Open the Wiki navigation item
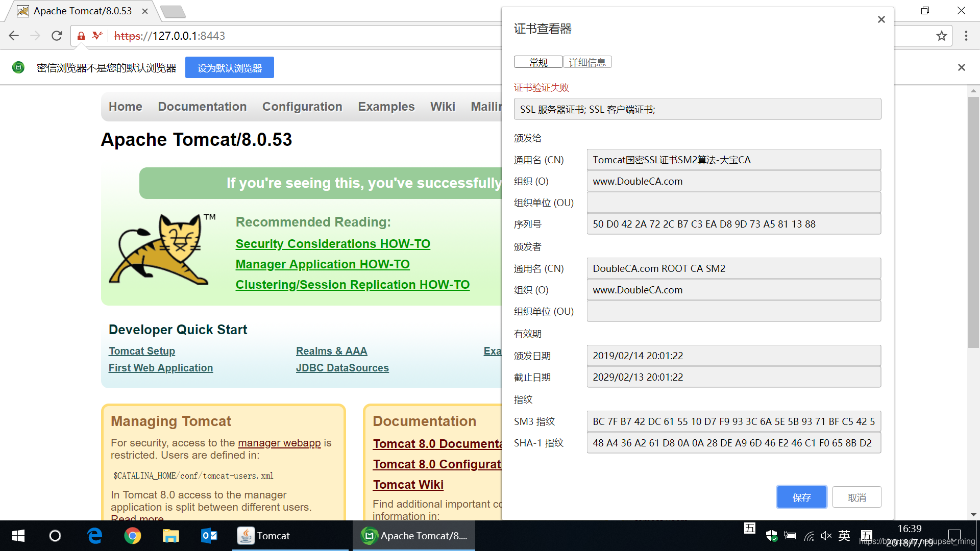 pyautogui.click(x=443, y=107)
